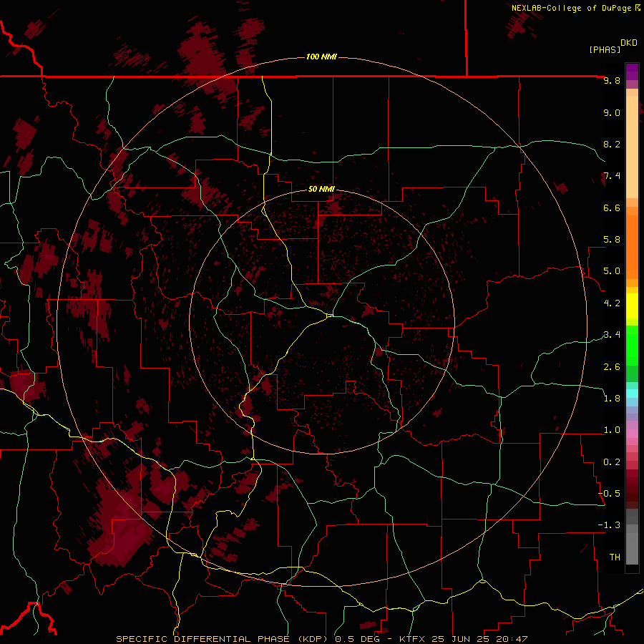Click the 2.6 legend value
This screenshot has width=644, height=644.
[x=612, y=367]
